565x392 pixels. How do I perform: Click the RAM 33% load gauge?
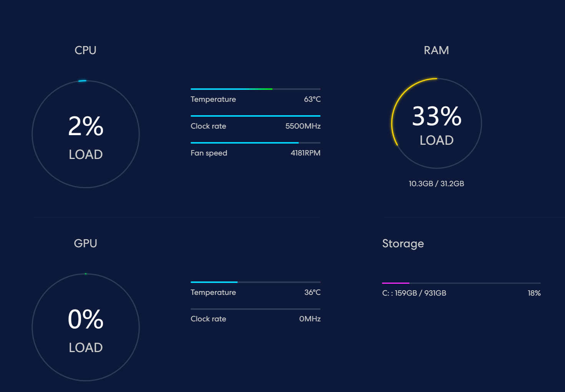(436, 123)
